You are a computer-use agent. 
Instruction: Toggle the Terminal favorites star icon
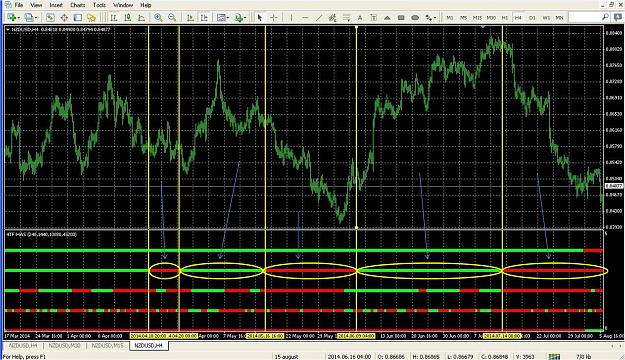92,18
